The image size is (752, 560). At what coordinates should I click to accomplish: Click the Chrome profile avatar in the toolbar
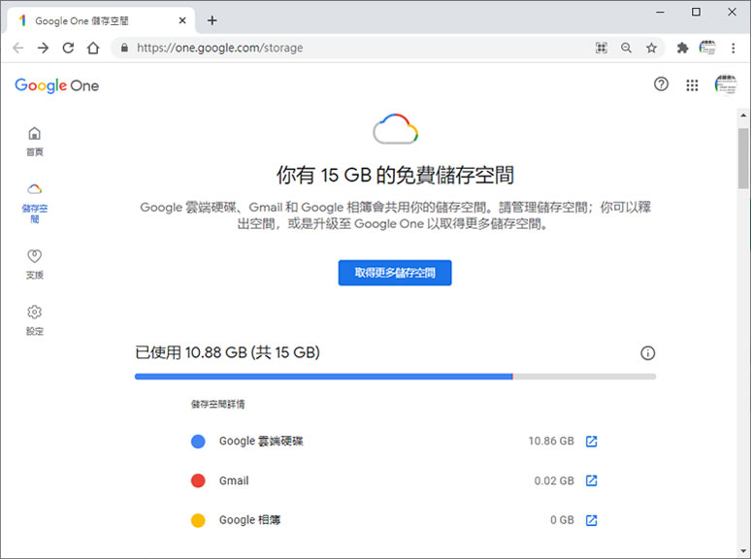coord(707,48)
